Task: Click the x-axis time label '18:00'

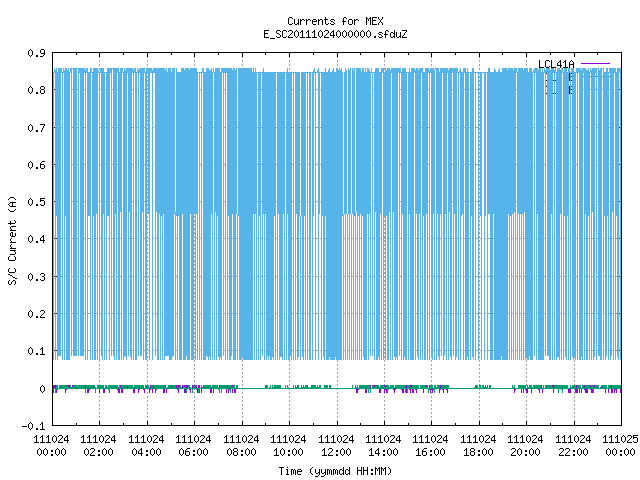Action: (478, 452)
